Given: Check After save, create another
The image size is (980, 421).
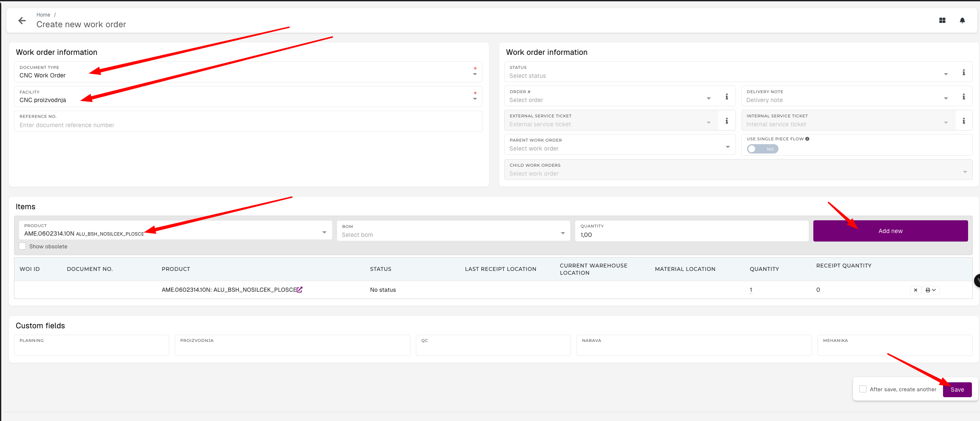Looking at the screenshot, I should [863, 389].
